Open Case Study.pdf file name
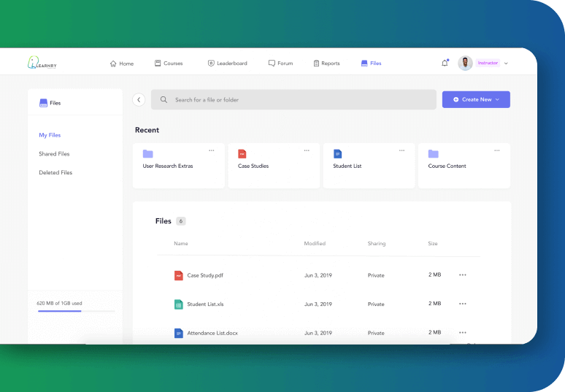Image resolution: width=565 pixels, height=392 pixels. pos(205,275)
